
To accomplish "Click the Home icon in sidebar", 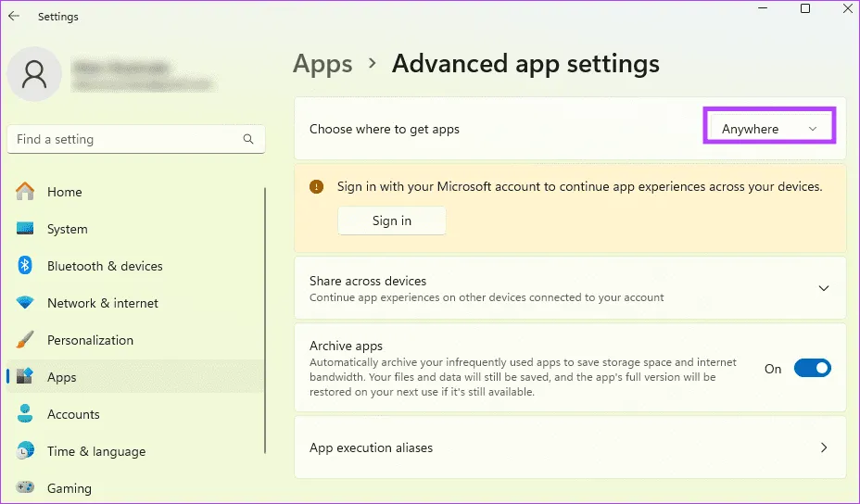I will pyautogui.click(x=26, y=192).
